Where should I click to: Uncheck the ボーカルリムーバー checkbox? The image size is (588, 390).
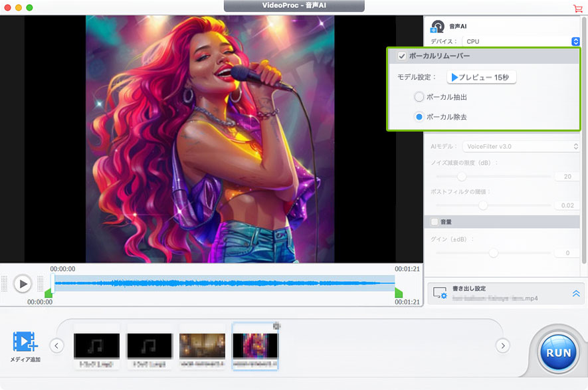[402, 56]
